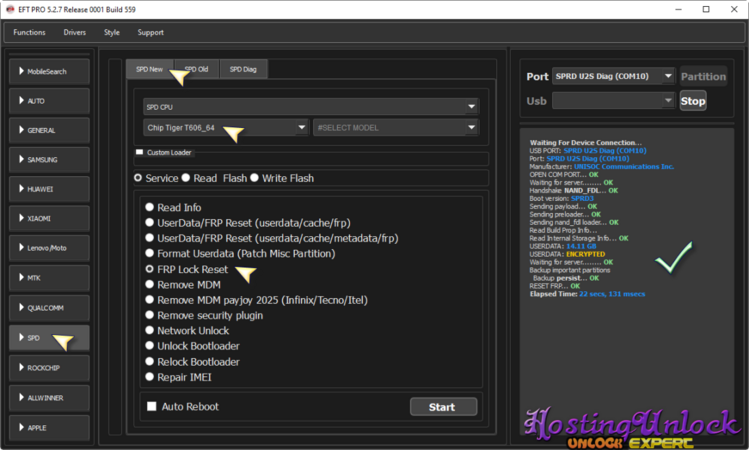Screen dimensions: 749x450
Task: Select the MTK sidebar module
Action: pyautogui.click(x=48, y=277)
